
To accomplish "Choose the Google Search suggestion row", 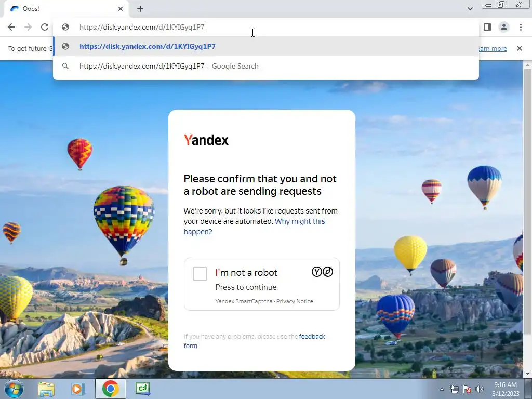I will [266, 66].
